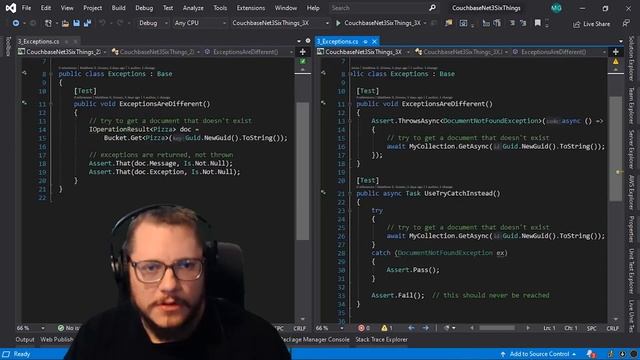Open the left tab group file list dropdown arrow
Image resolution: width=640 pixels, height=360 pixels.
(299, 41)
